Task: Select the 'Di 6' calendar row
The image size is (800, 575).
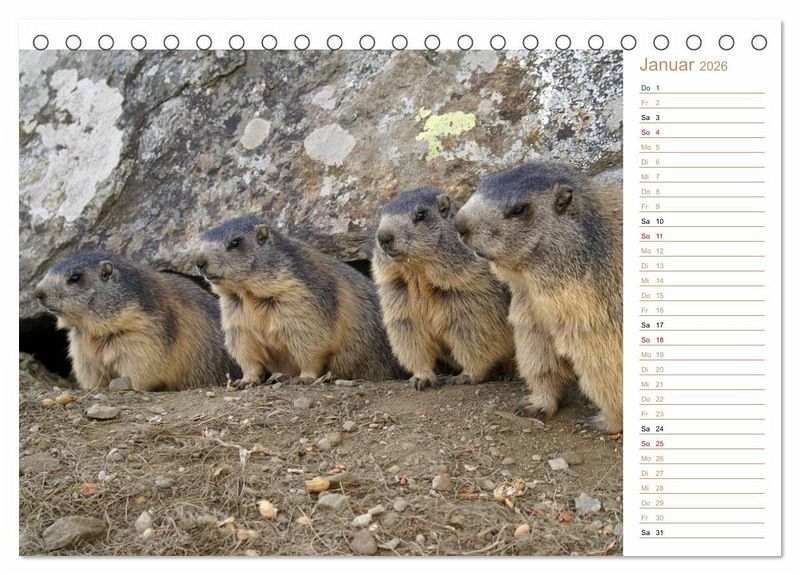Action: (x=702, y=162)
